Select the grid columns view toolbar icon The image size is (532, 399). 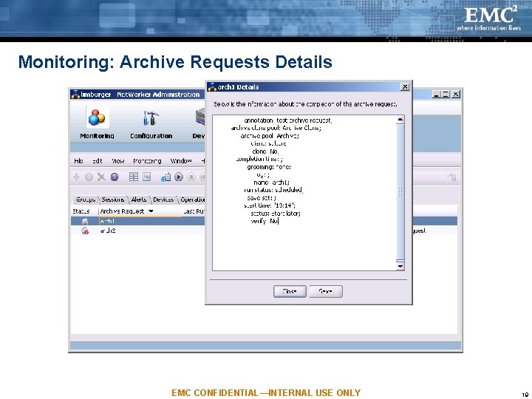(146, 177)
